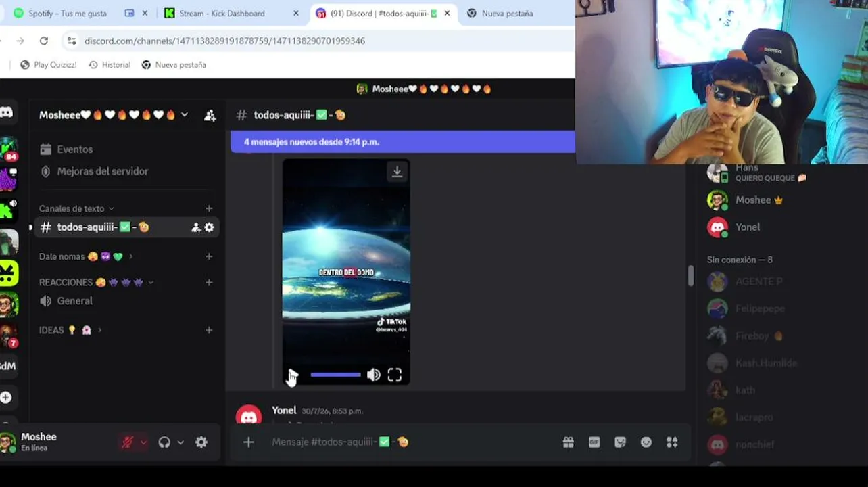868x487 pixels.
Task: Add a server with plus icon
Action: coord(6,397)
